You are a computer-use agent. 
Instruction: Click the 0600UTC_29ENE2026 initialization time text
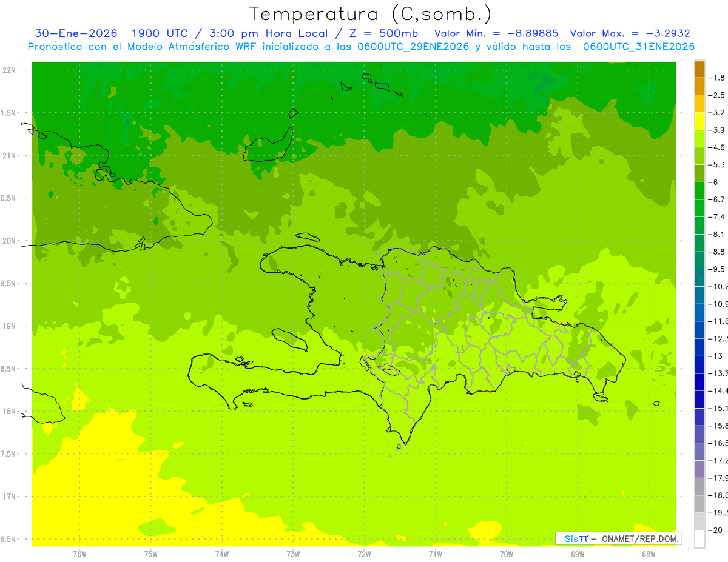414,47
